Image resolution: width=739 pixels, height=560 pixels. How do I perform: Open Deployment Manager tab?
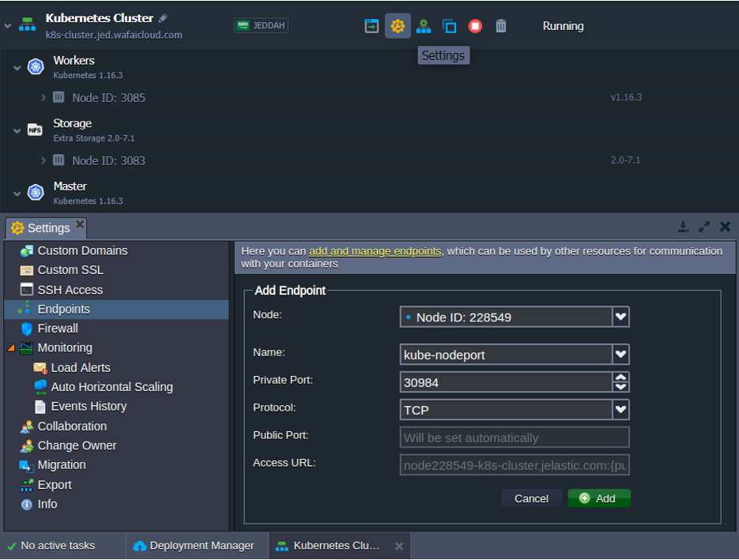tap(194, 546)
